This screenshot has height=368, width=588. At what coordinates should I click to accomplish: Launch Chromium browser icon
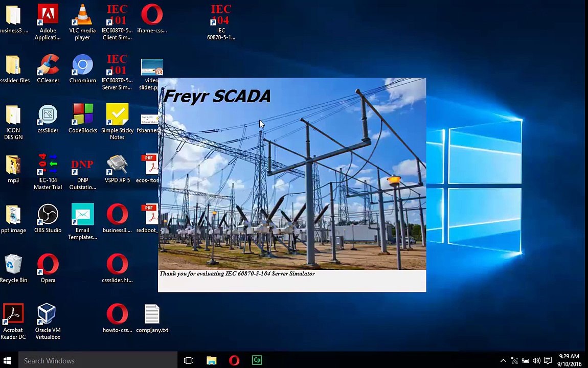click(x=82, y=68)
